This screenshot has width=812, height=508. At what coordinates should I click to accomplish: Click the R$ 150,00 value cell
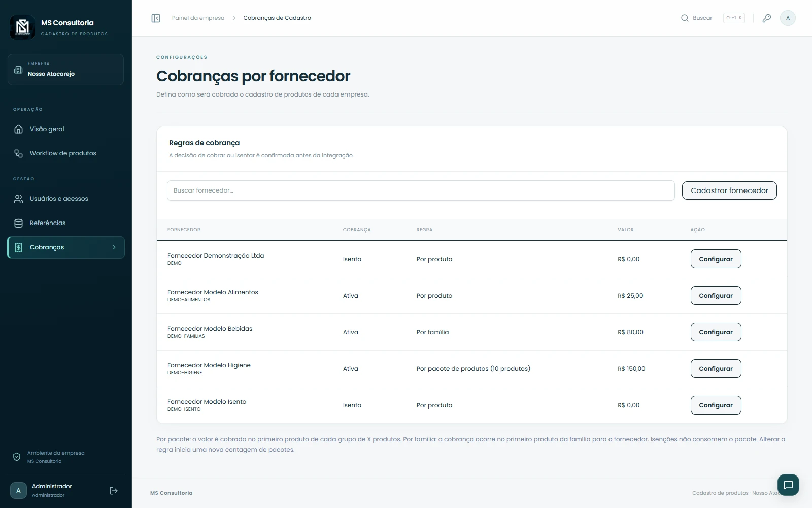631,369
